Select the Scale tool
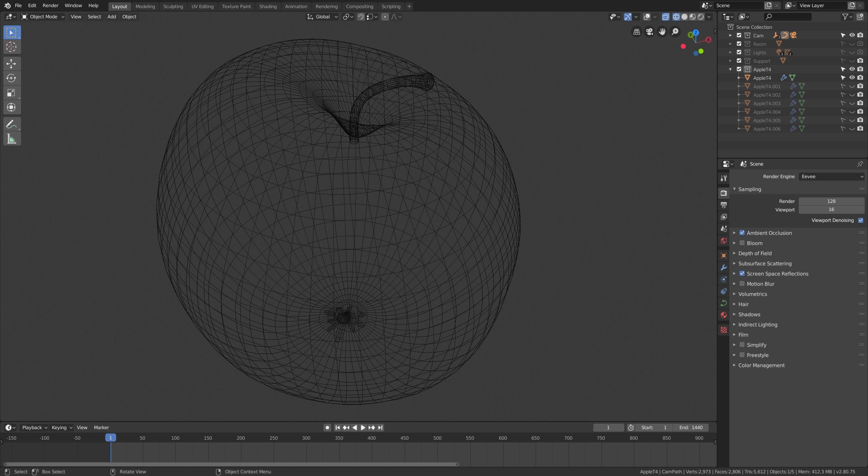The image size is (868, 476). (11, 93)
